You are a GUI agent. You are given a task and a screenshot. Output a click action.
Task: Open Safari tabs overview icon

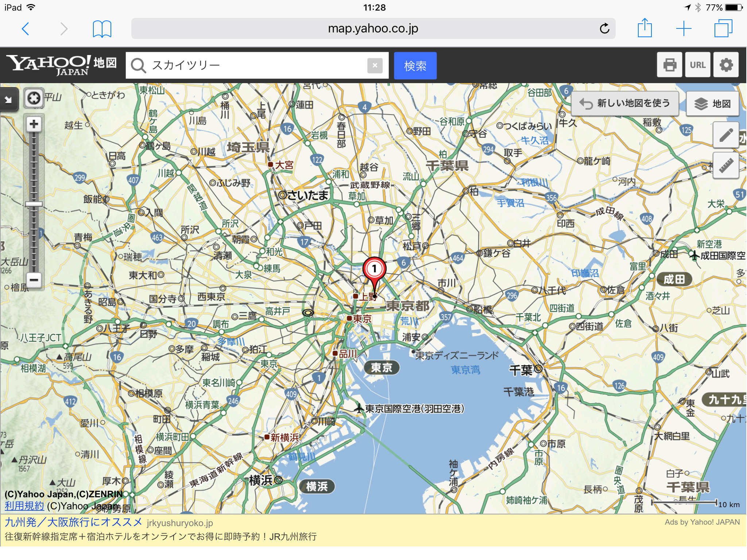click(x=723, y=28)
